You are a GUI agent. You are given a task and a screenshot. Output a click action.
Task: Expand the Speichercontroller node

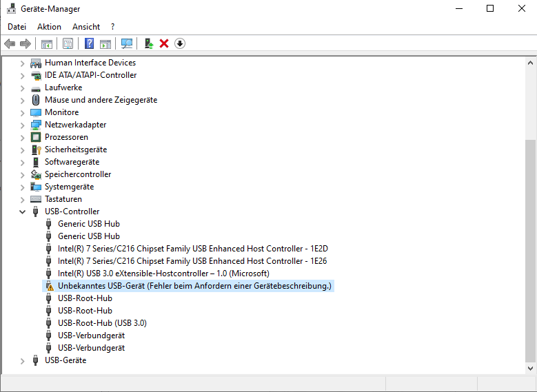[22, 175]
